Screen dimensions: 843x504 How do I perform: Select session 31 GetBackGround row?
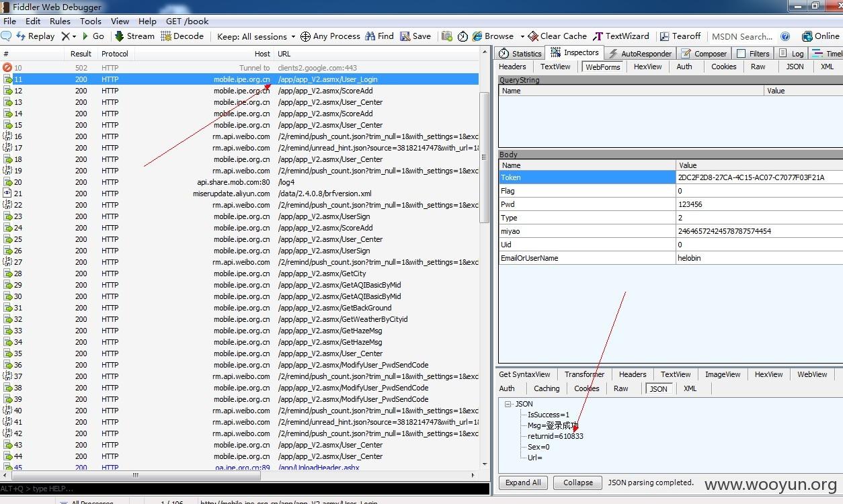(x=240, y=308)
